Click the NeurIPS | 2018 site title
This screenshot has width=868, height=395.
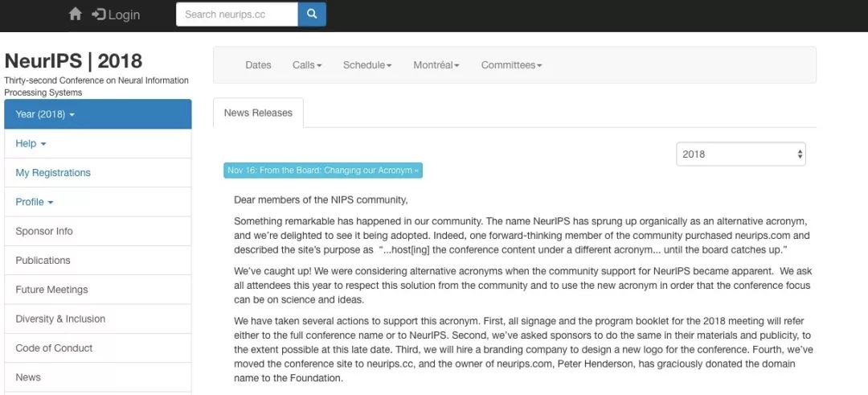tap(73, 60)
